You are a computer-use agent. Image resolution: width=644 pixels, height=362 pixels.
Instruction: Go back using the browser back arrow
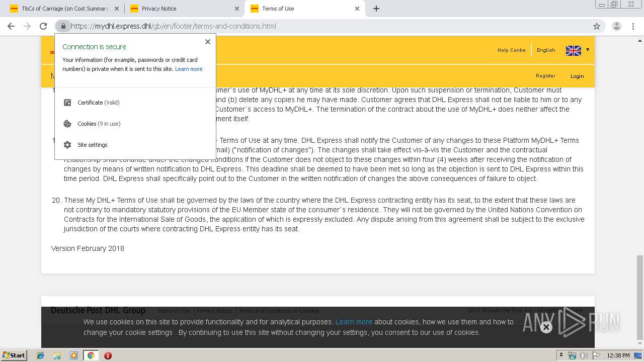[11, 26]
